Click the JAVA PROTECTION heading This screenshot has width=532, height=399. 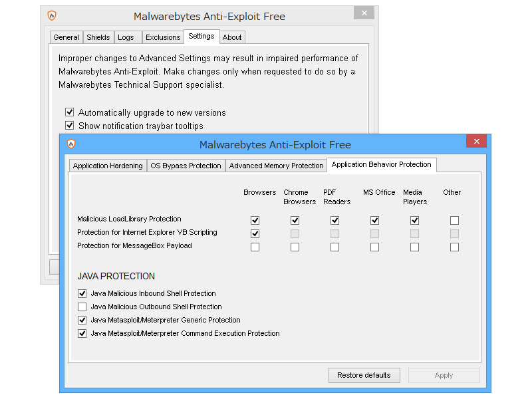(x=116, y=276)
